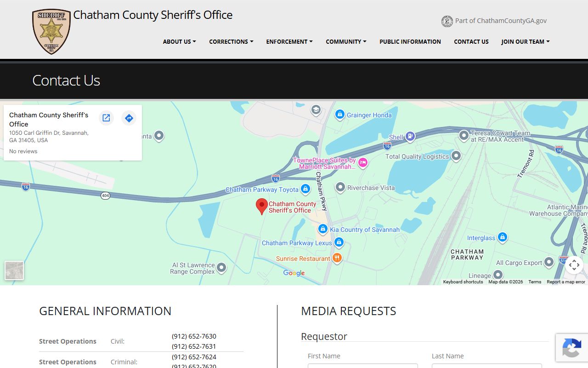Click Al St Lawrence Range Complex marker
588x368 pixels.
tap(221, 267)
